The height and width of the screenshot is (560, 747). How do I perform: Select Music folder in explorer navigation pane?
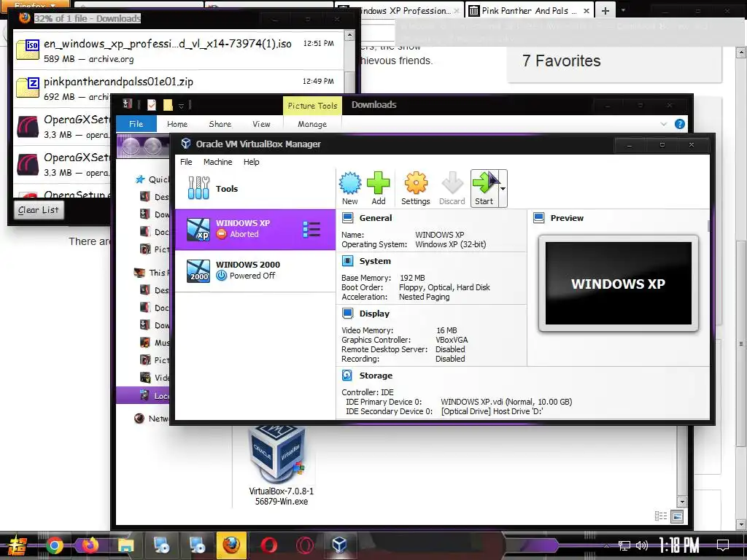pyautogui.click(x=155, y=343)
